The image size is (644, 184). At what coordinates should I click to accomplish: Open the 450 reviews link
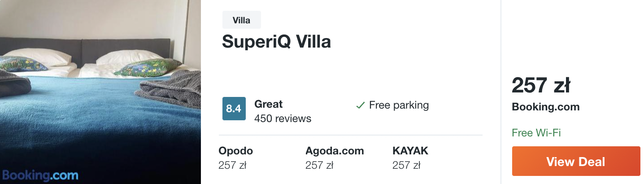283,118
